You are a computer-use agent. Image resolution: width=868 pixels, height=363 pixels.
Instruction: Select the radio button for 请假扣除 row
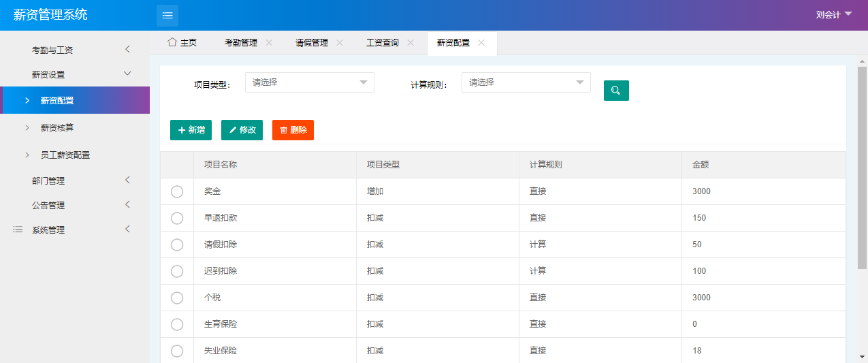pos(177,244)
